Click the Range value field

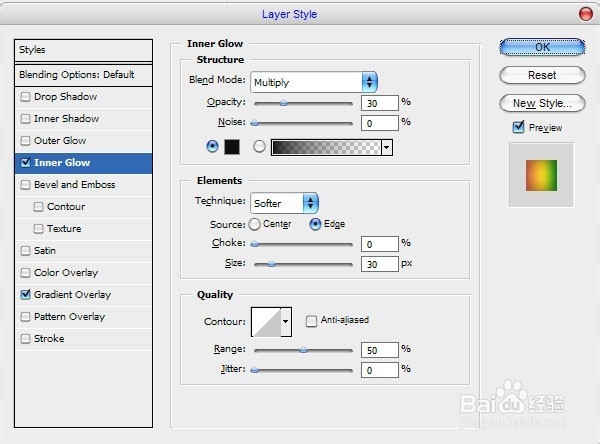point(380,350)
